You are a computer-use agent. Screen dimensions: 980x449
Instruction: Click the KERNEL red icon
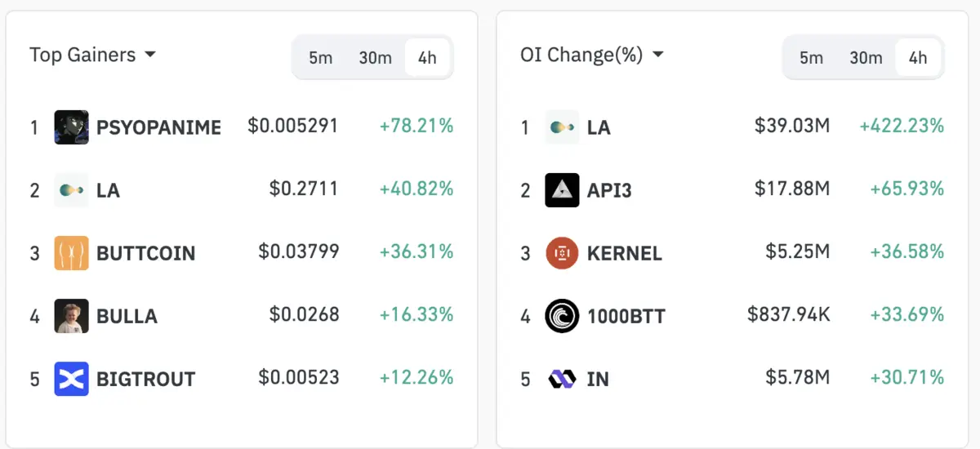[x=562, y=253]
